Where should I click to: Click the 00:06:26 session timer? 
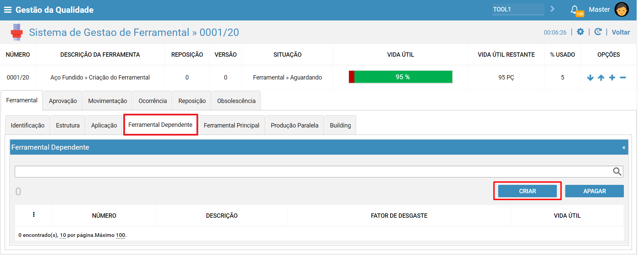click(555, 33)
